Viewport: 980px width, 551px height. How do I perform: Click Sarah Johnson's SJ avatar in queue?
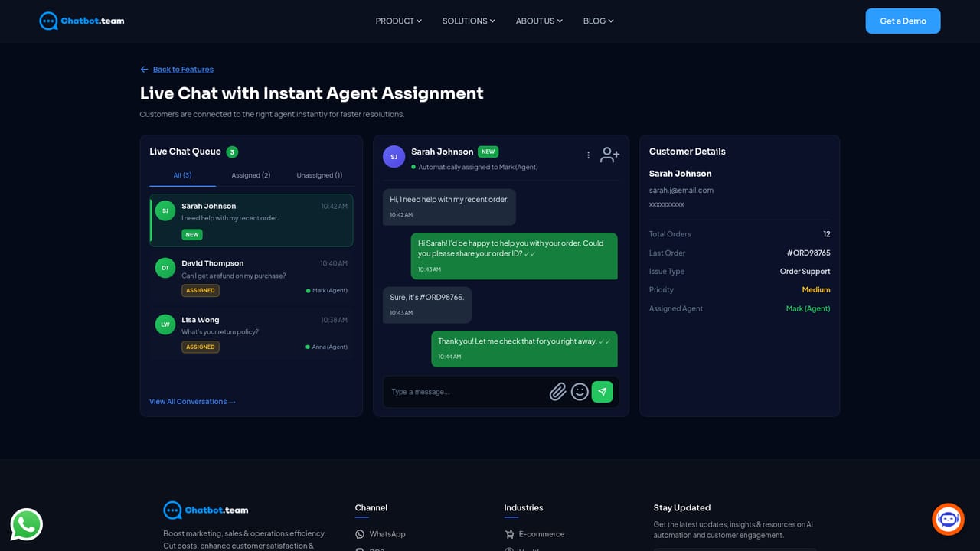point(165,210)
